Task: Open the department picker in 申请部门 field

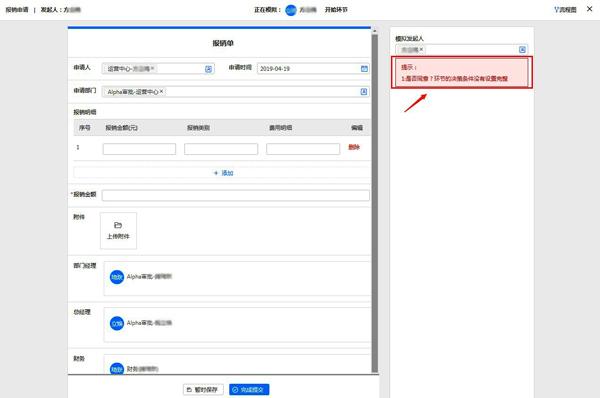Action: point(364,92)
